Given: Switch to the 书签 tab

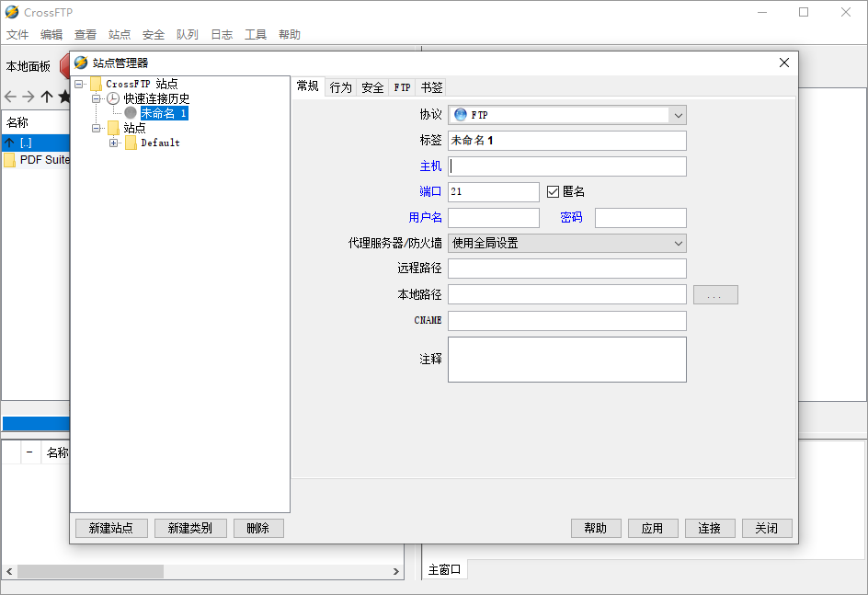Looking at the screenshot, I should pyautogui.click(x=431, y=87).
